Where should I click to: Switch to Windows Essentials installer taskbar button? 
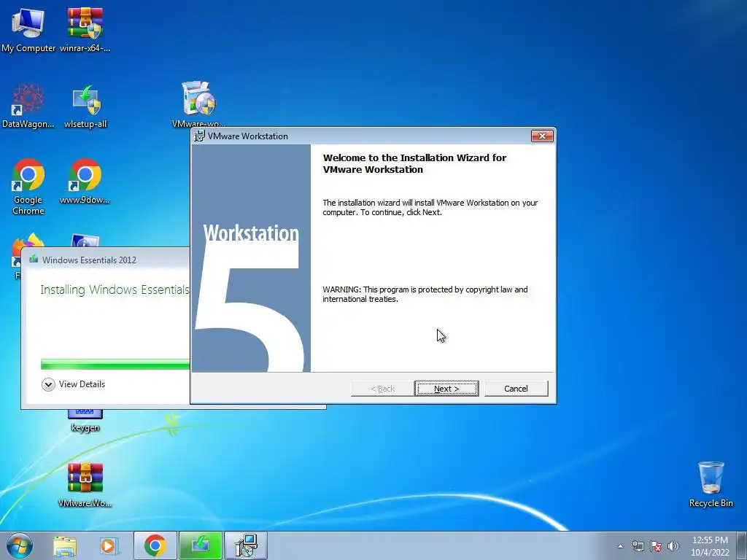coord(201,545)
